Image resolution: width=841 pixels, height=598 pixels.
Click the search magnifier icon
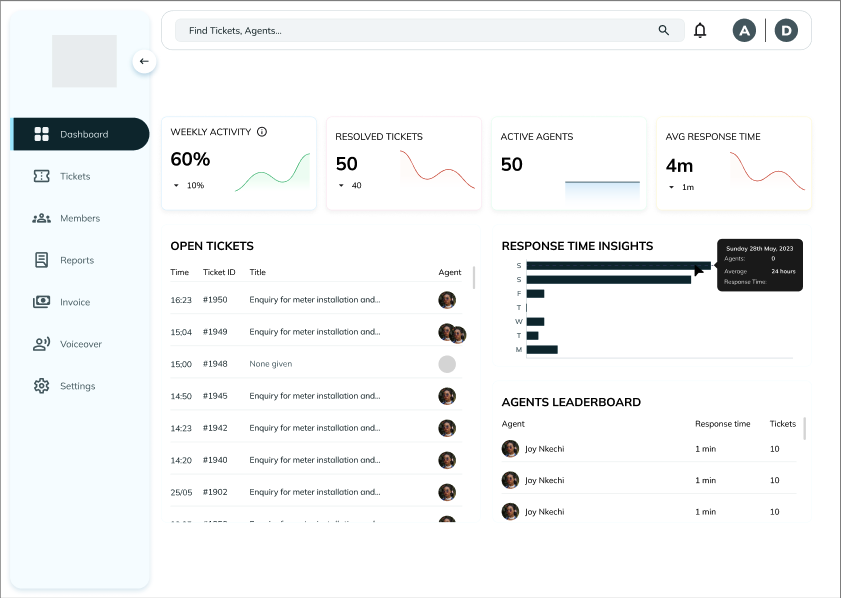pos(664,30)
